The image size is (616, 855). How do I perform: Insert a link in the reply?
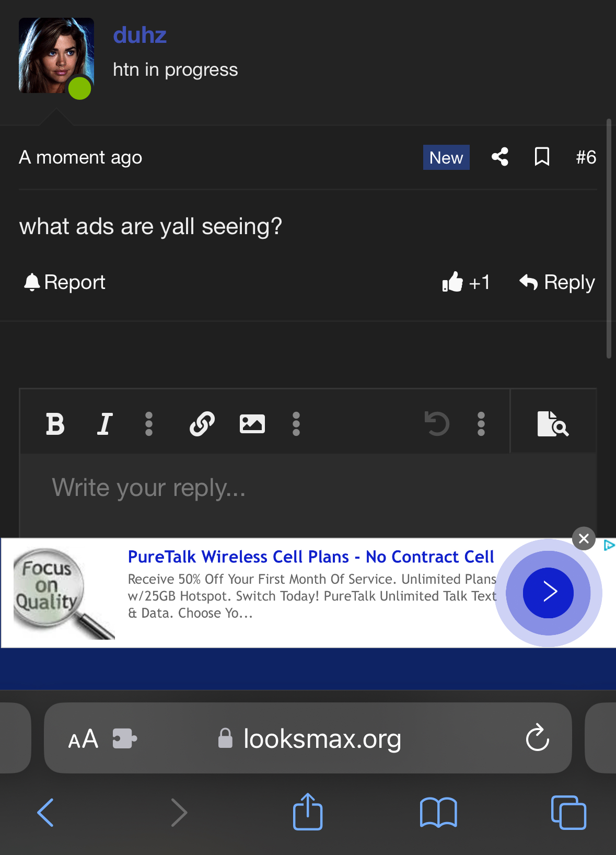tap(202, 424)
